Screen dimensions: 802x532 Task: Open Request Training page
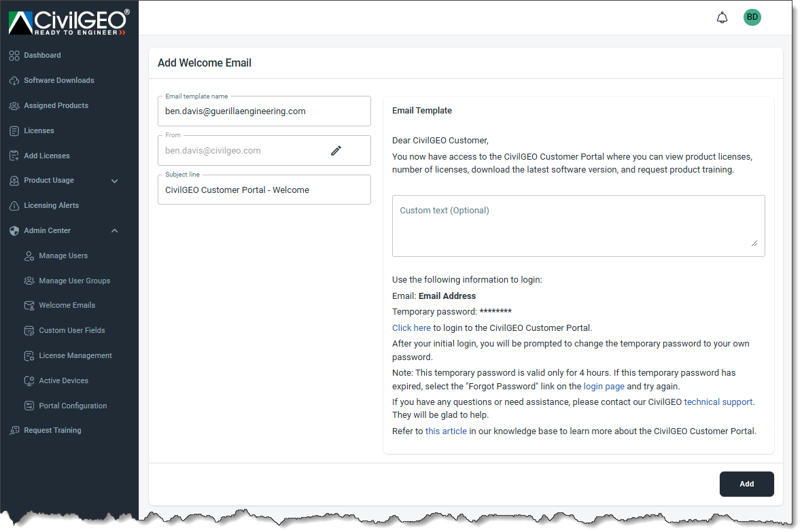click(x=52, y=430)
